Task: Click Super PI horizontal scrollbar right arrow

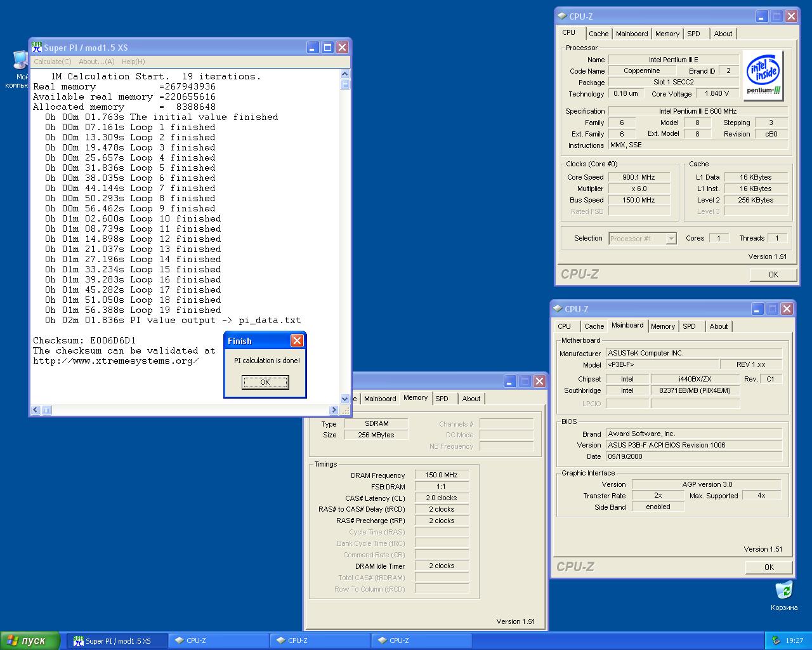Action: coord(334,410)
